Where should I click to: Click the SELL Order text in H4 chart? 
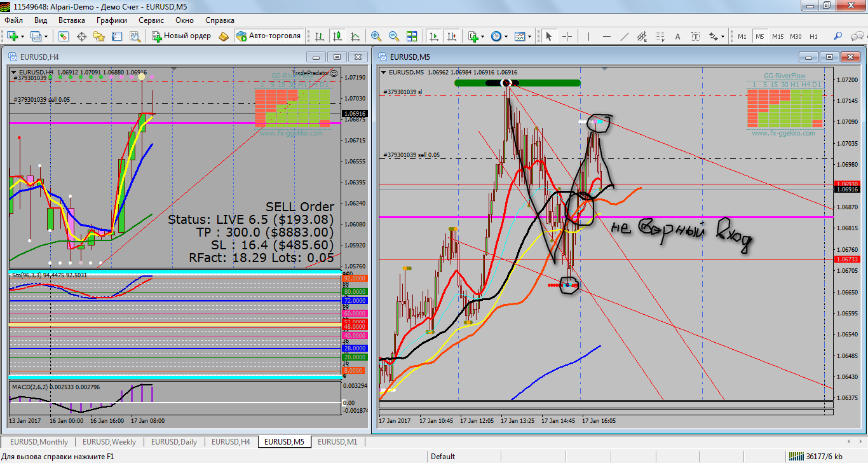click(x=300, y=207)
